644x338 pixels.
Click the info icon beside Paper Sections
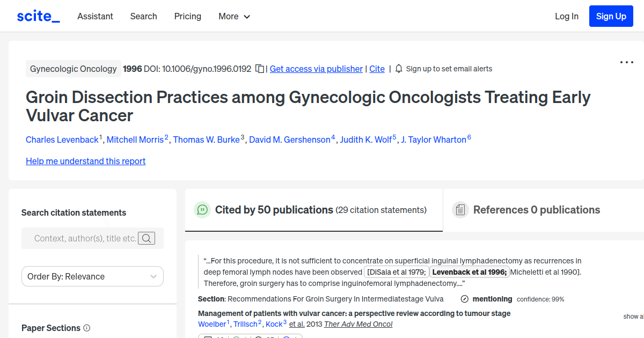87,328
